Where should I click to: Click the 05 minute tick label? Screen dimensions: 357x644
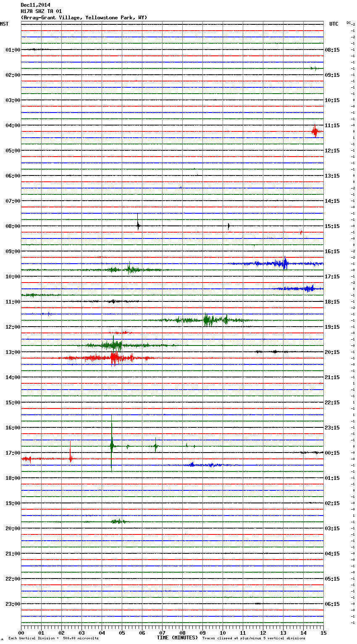tap(122, 632)
